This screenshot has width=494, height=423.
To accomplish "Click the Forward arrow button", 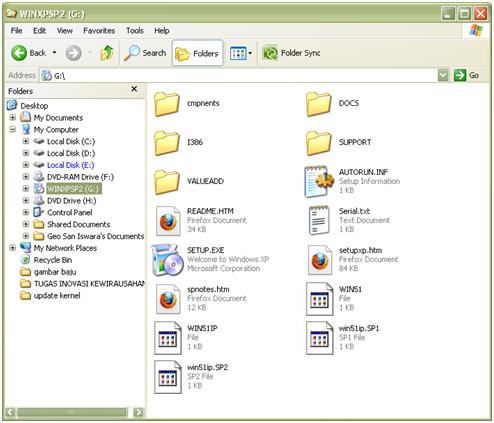I will (x=73, y=53).
